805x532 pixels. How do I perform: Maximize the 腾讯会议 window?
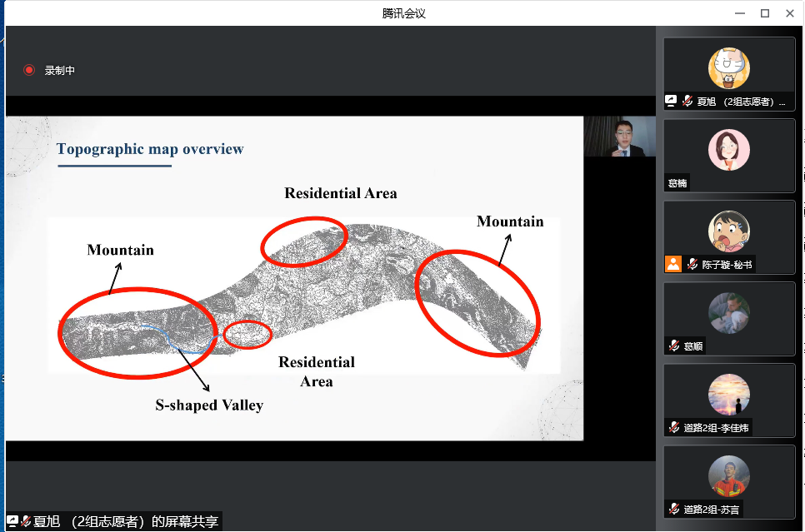click(764, 13)
